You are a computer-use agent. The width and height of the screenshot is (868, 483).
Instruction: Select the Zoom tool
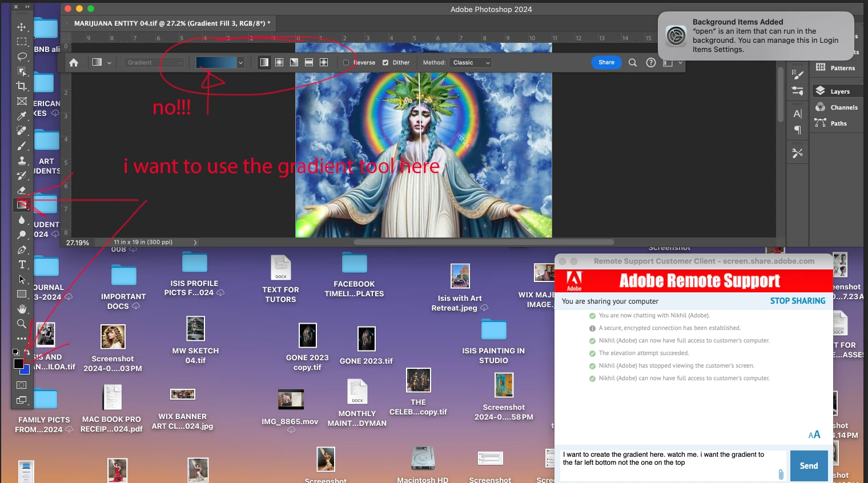(x=22, y=324)
